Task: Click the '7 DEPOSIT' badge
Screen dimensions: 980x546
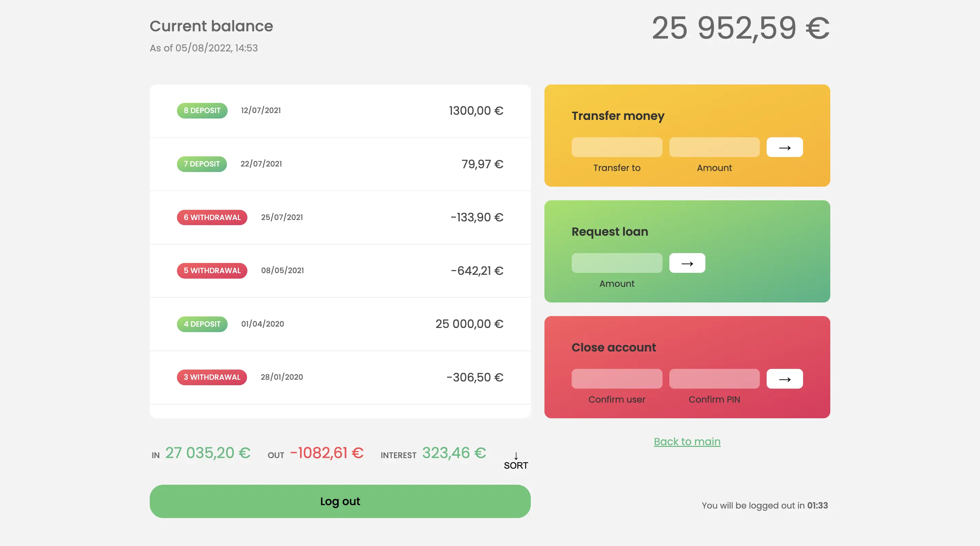Action: tap(202, 164)
